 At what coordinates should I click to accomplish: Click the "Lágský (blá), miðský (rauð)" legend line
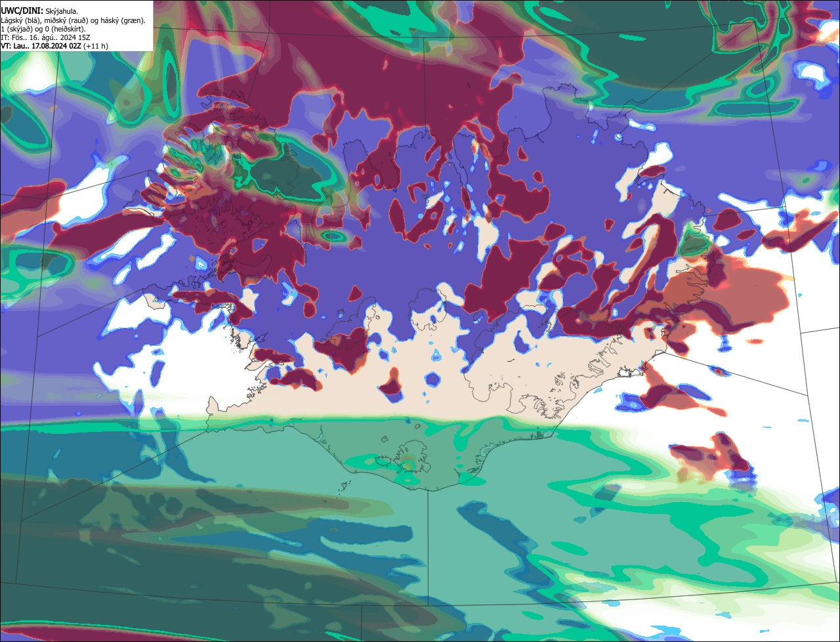[x=73, y=20]
